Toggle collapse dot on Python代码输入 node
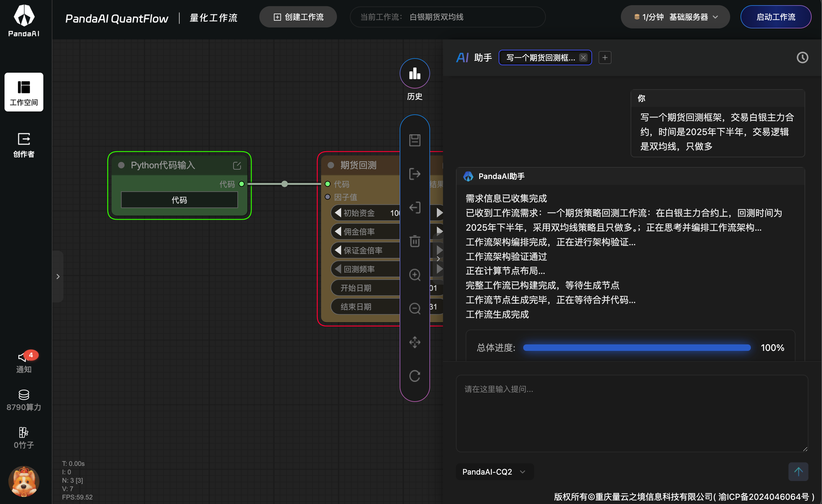Screen dimensions: 822x504 click(x=122, y=165)
